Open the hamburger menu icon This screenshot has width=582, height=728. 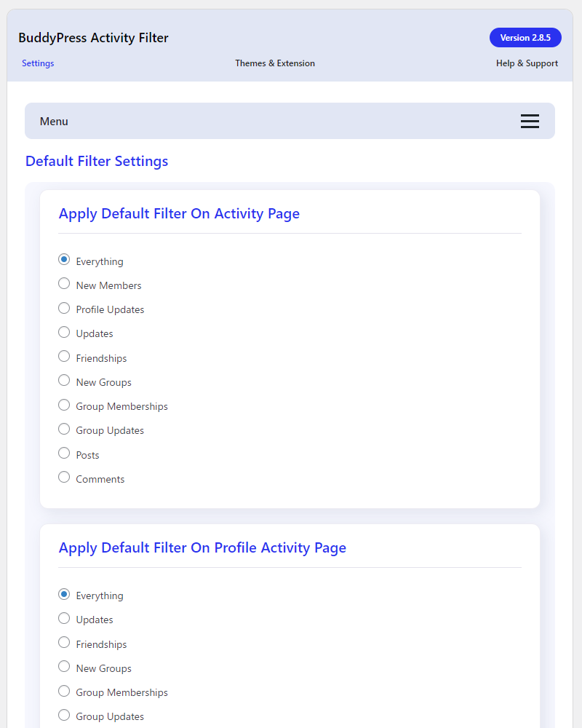530,122
